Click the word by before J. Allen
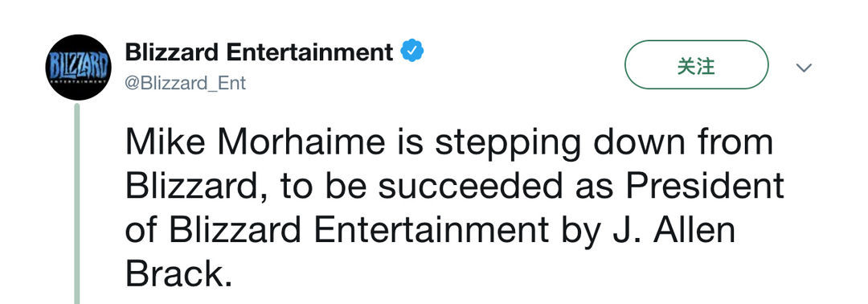 [x=577, y=232]
